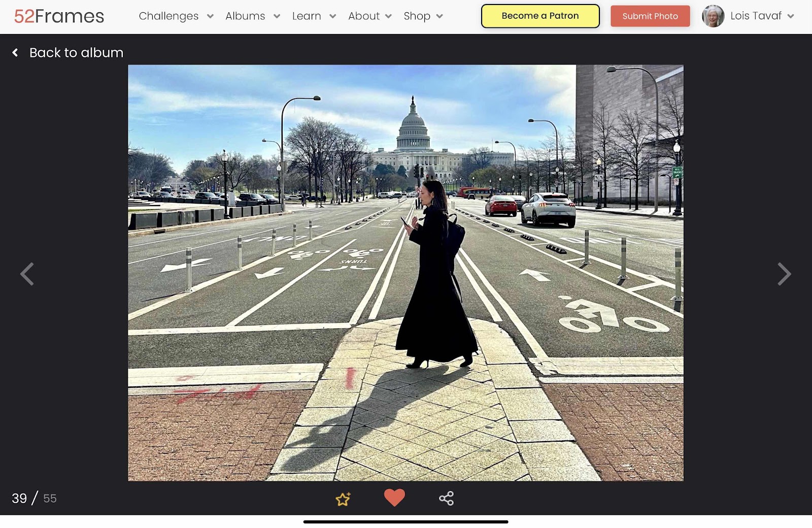Go to the next photo arrow
Image resolution: width=812 pixels, height=528 pixels.
784,274
